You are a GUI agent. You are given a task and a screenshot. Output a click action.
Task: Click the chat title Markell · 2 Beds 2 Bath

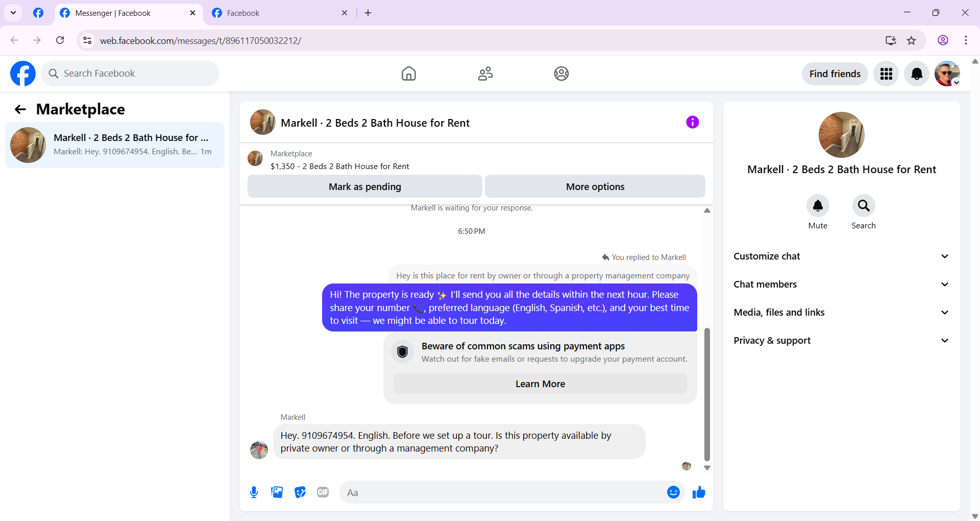(375, 123)
